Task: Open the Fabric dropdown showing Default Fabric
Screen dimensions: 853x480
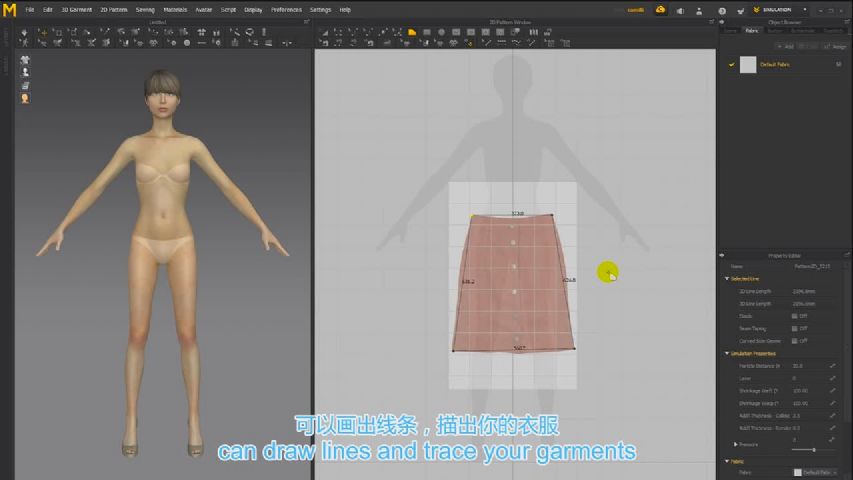Action: (x=816, y=472)
